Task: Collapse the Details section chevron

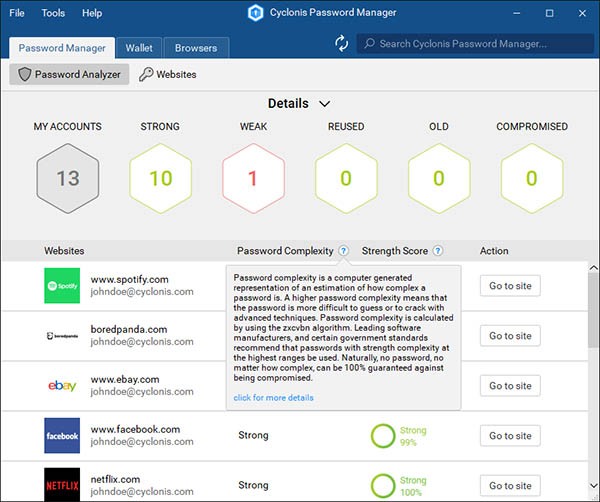Action: click(x=324, y=103)
